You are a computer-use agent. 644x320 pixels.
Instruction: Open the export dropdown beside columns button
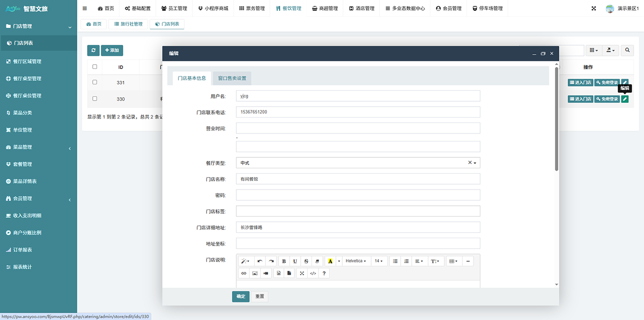[x=610, y=50]
